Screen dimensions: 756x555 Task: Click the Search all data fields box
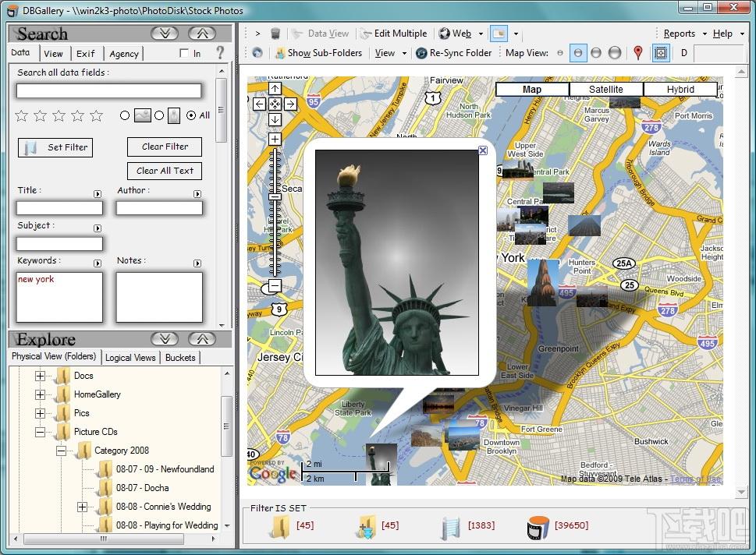click(x=108, y=91)
